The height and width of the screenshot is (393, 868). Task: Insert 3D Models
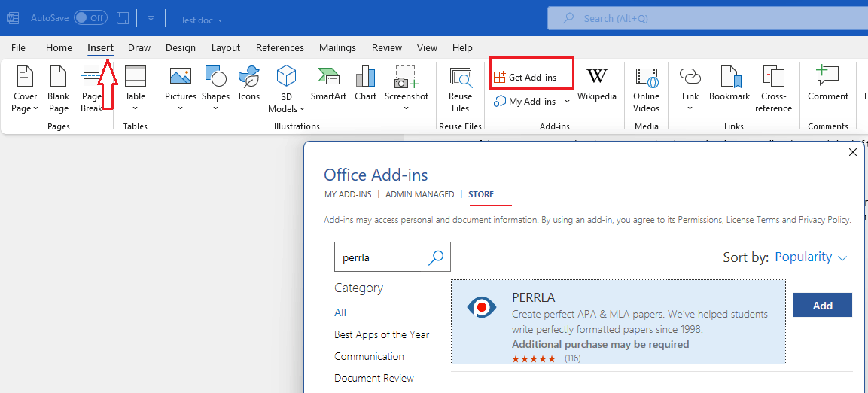click(286, 89)
